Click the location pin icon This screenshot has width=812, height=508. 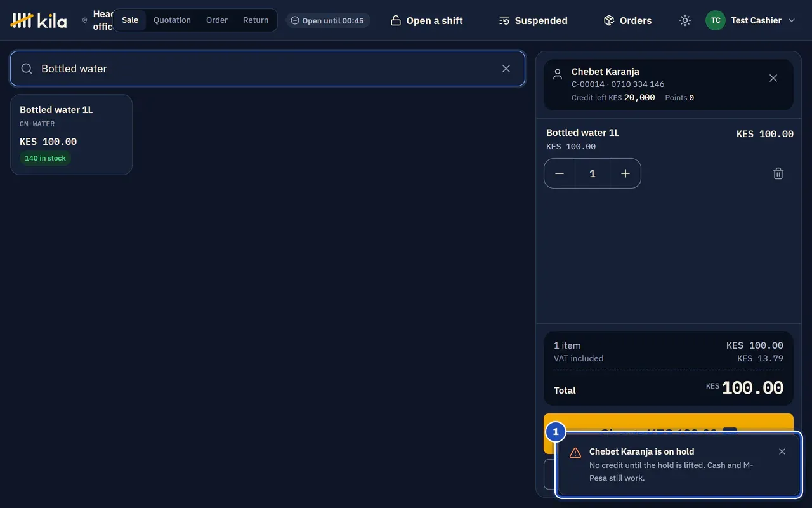click(x=85, y=20)
